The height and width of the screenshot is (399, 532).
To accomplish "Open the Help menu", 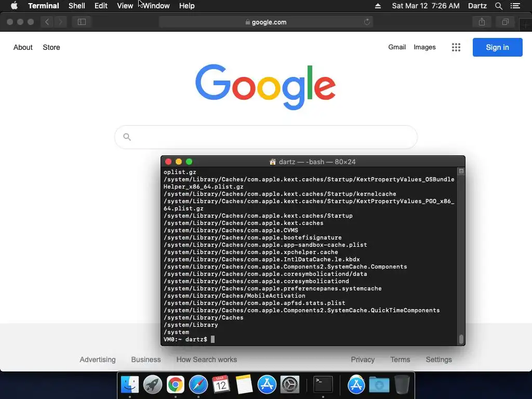I will (187, 6).
